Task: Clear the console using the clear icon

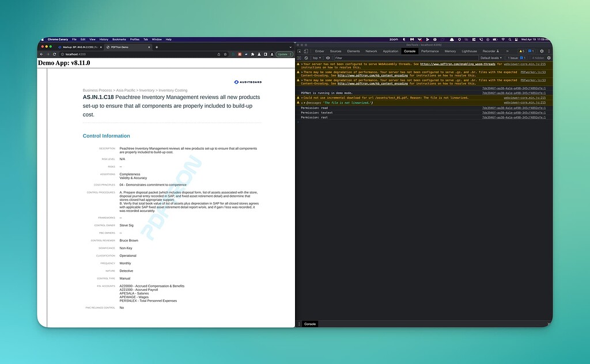Action: (306, 58)
